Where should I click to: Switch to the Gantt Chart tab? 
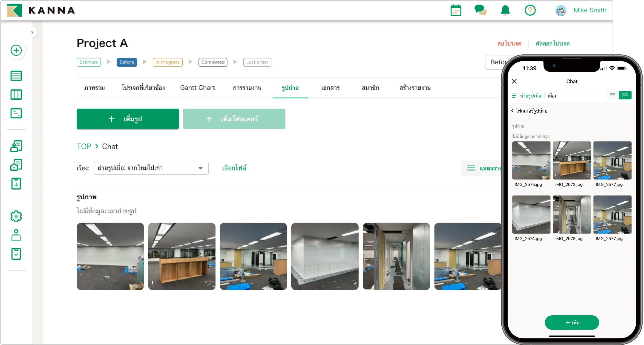197,88
